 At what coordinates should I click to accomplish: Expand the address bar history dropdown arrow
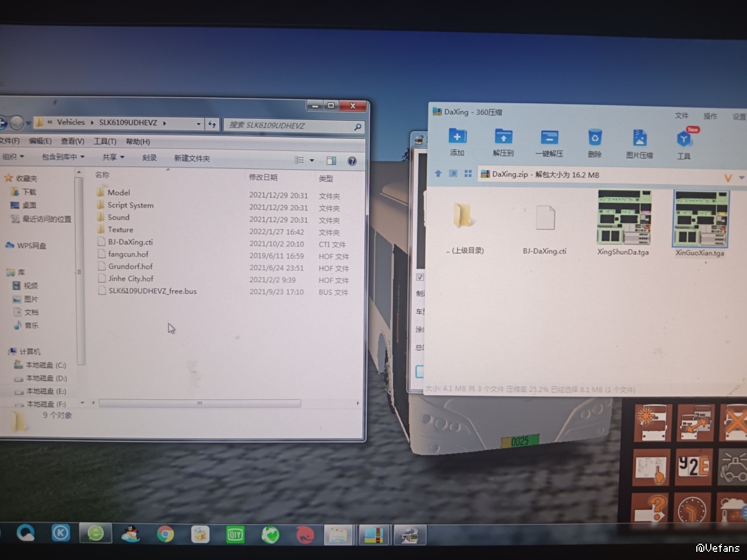pyautogui.click(x=198, y=124)
